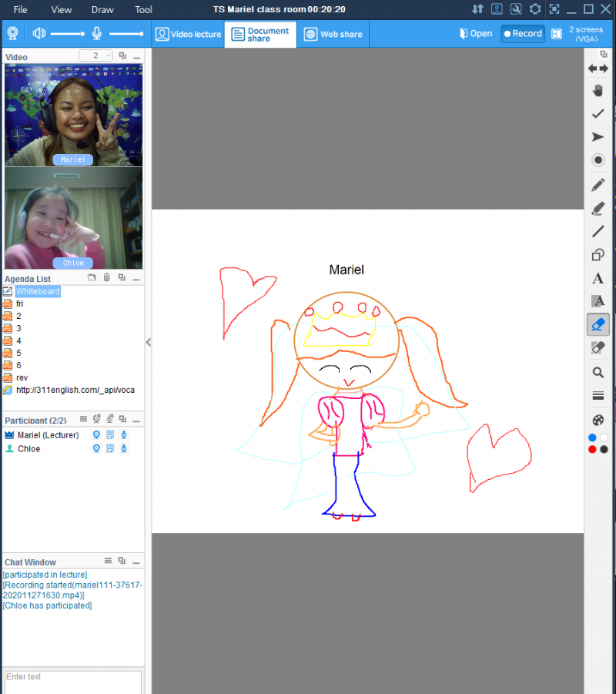Image resolution: width=616 pixels, height=694 pixels.
Task: Pick the checkmark stamp tool
Action: point(598,114)
